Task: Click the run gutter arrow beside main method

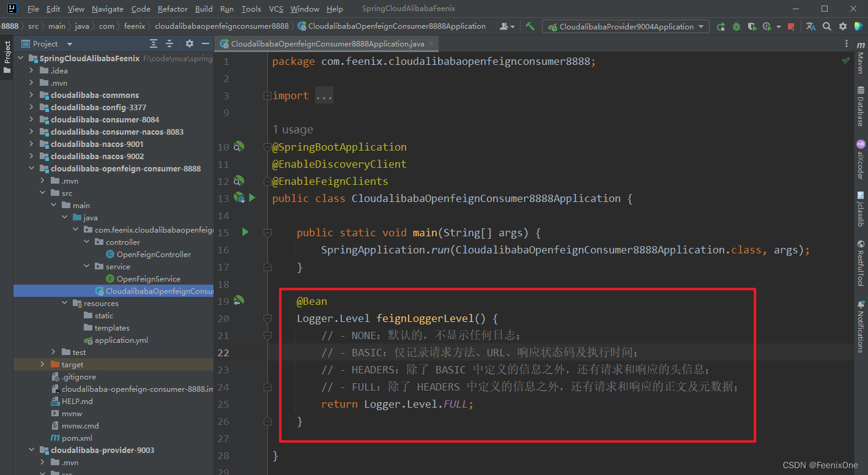Action: (x=245, y=232)
